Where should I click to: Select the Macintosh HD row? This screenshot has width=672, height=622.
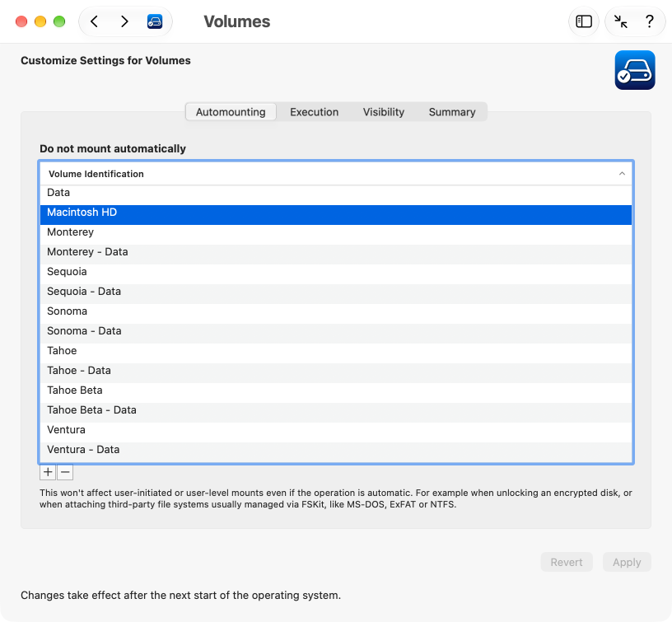tap(336, 215)
